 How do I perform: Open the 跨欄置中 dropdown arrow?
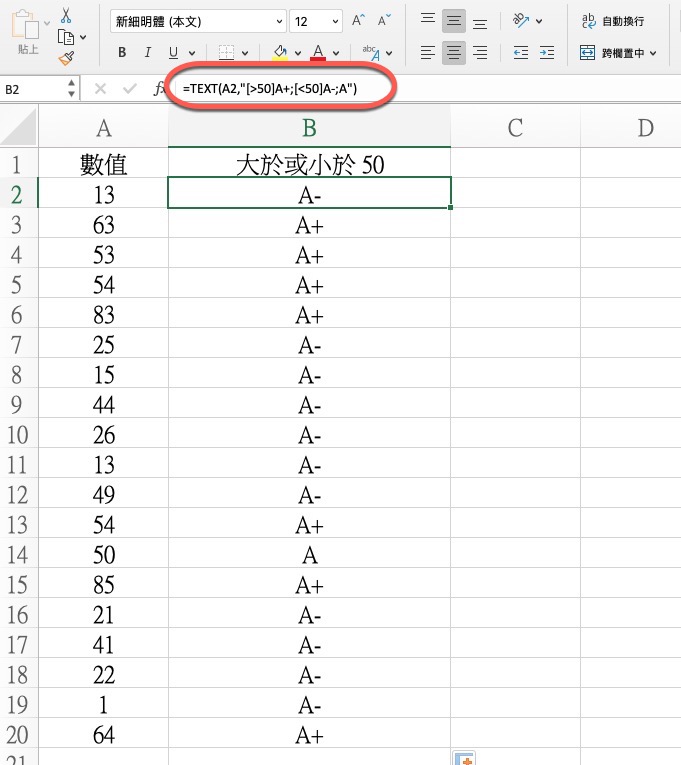point(653,53)
